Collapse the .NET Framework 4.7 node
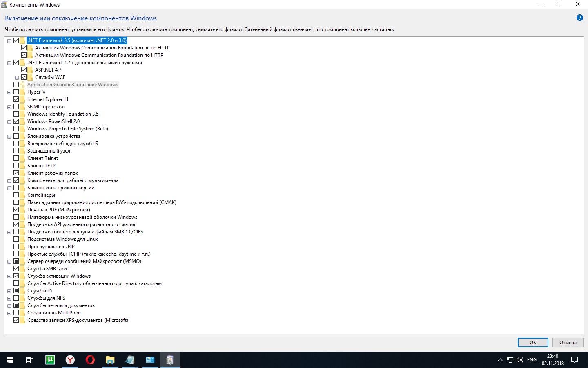This screenshot has width=588, height=368. point(9,63)
